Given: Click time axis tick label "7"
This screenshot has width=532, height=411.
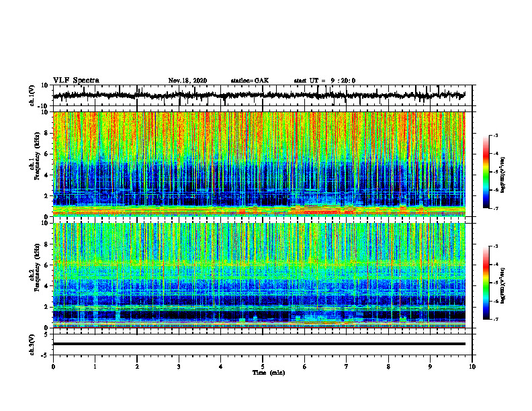Looking at the screenshot, I should click(347, 367).
